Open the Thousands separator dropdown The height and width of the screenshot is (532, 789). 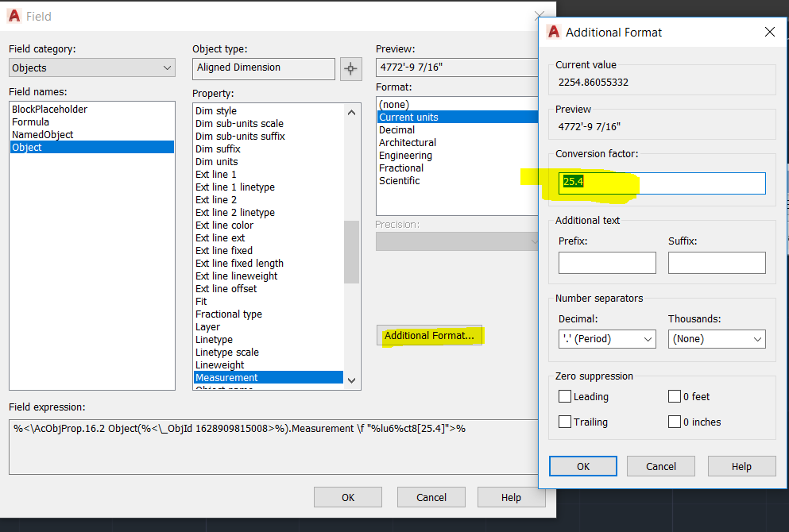pos(717,339)
